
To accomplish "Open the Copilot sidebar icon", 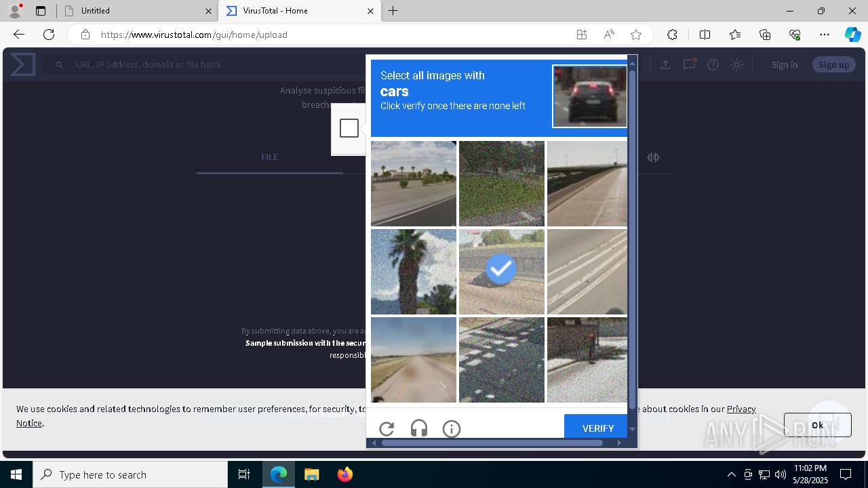I will click(x=852, y=35).
